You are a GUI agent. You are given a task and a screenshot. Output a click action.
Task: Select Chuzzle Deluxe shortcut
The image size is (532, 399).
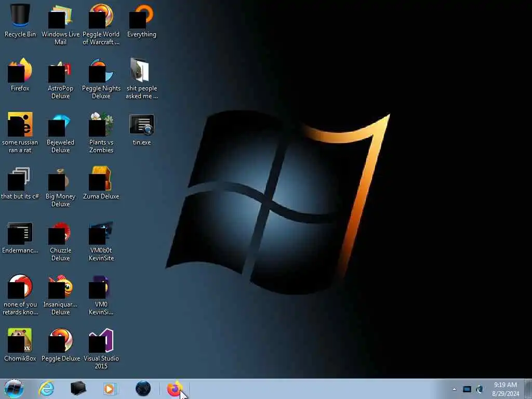tap(60, 241)
